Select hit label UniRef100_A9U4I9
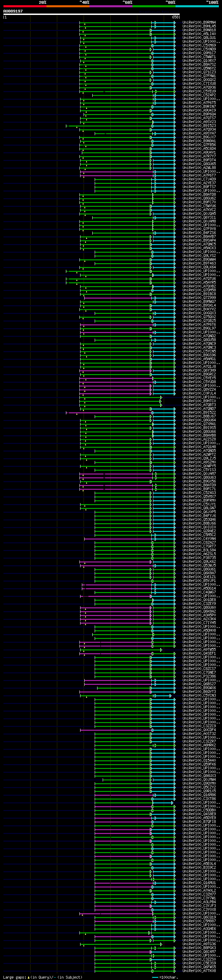 pyautogui.click(x=199, y=110)
